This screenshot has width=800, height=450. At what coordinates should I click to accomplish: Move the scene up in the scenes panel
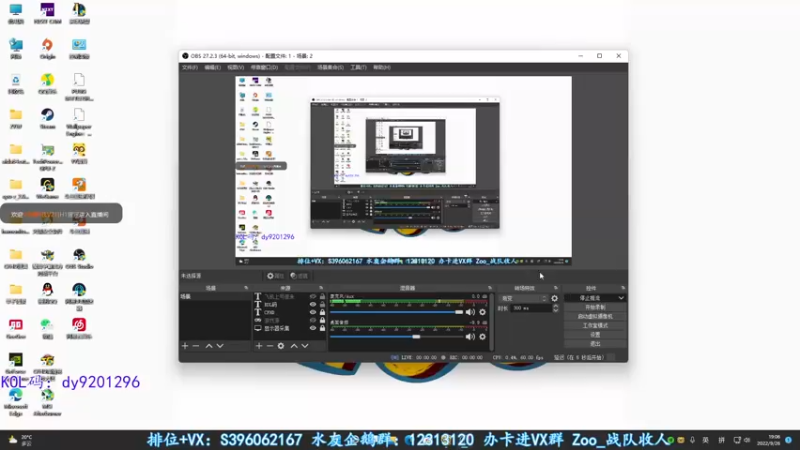coord(209,346)
